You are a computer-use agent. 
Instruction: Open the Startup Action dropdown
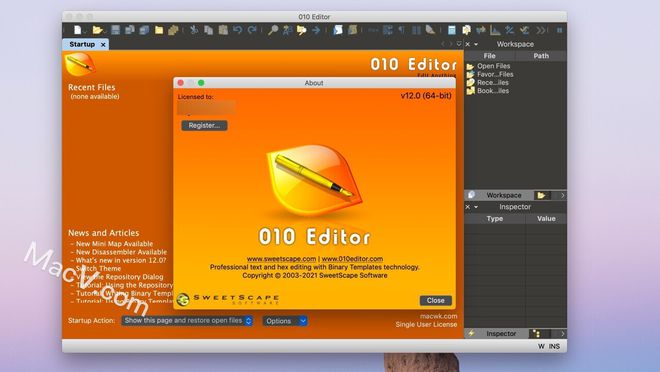(x=187, y=321)
